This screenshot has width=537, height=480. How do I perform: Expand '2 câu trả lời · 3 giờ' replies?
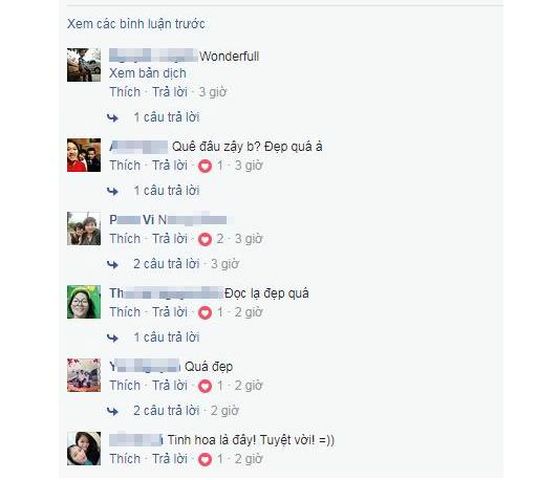pyautogui.click(x=186, y=264)
